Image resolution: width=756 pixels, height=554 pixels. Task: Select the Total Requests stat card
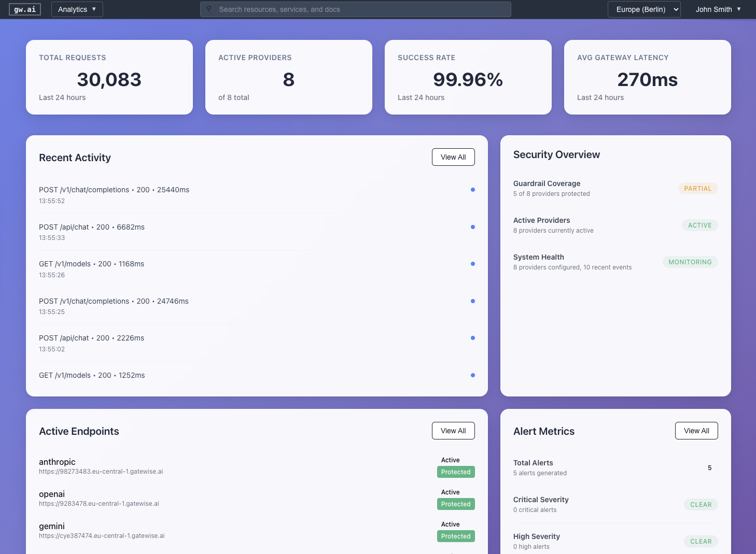tap(109, 77)
